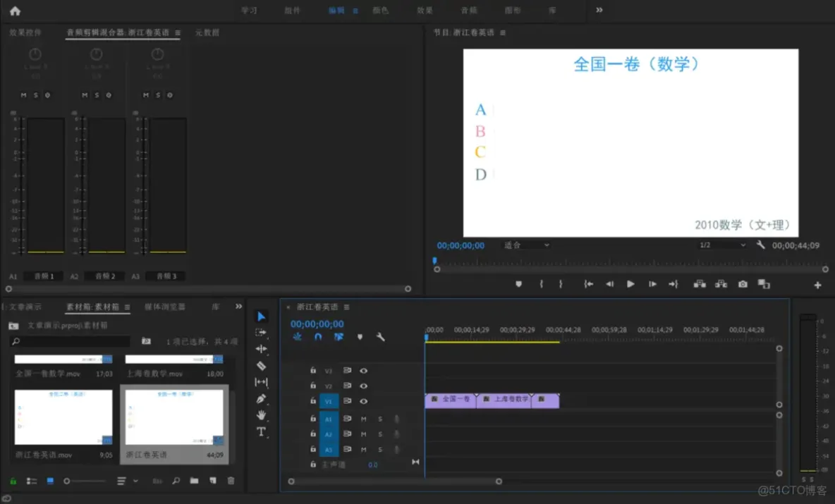Select the 浙江卷英语.mov thumbnail

click(63, 417)
